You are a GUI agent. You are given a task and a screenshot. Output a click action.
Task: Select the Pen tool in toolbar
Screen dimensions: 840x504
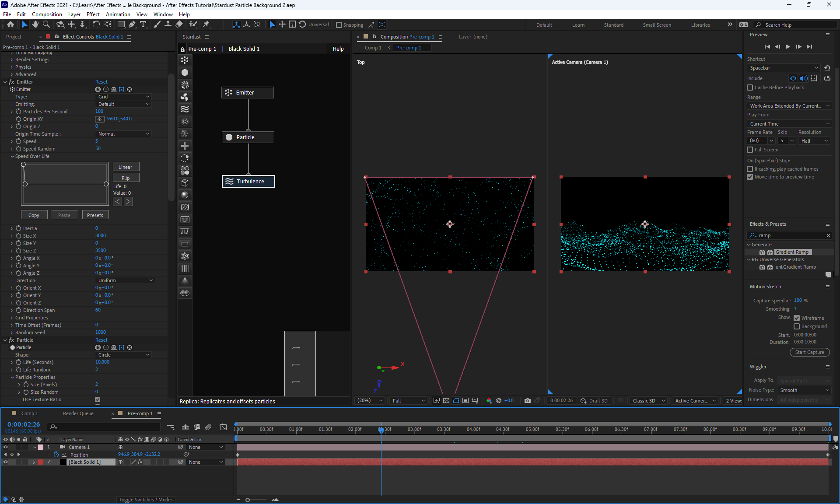132,24
